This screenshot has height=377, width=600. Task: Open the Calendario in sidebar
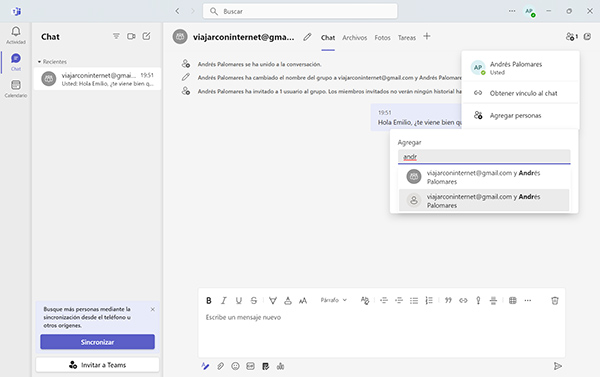click(16, 88)
